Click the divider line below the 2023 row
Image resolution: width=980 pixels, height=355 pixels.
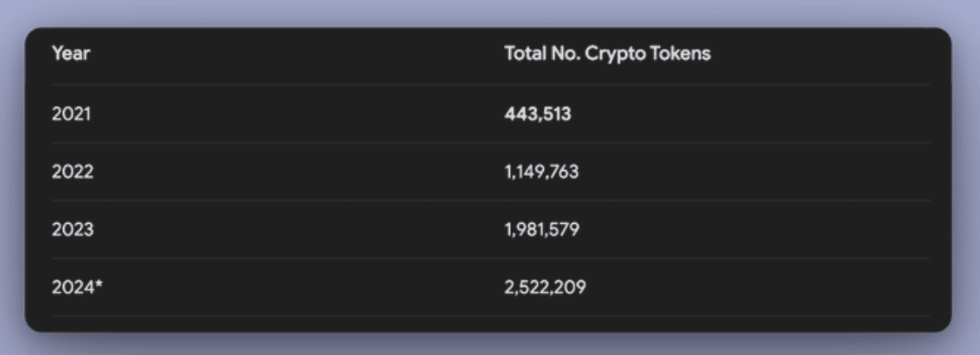point(489,258)
